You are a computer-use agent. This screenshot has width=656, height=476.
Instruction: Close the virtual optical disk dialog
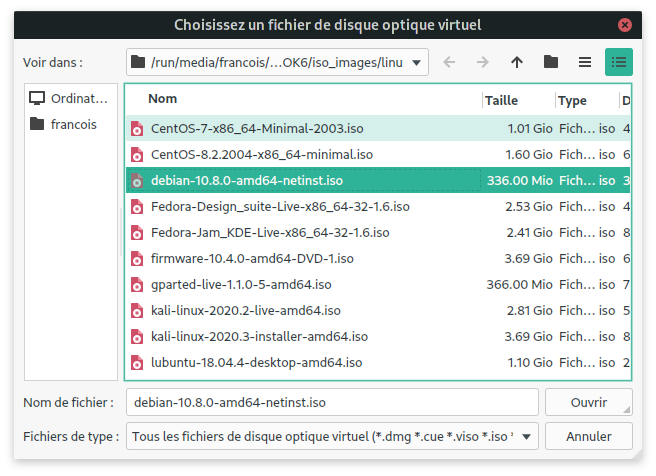tap(625, 25)
